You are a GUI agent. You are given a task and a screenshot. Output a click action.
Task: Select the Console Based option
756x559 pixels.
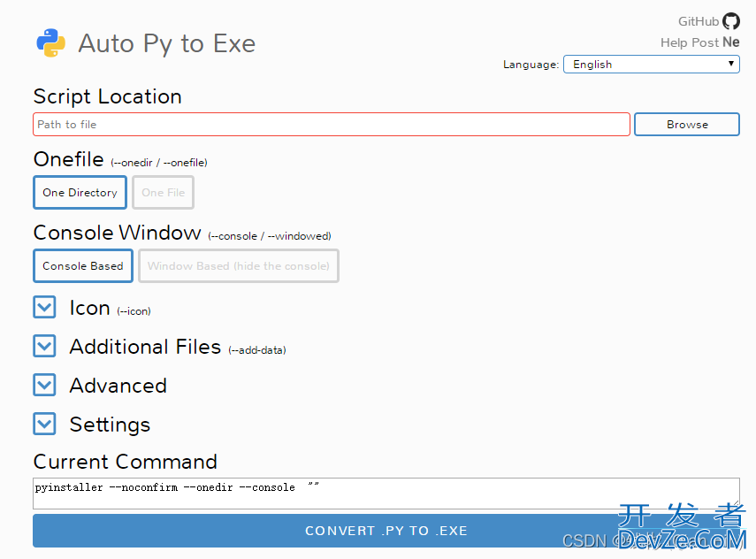[x=83, y=265]
